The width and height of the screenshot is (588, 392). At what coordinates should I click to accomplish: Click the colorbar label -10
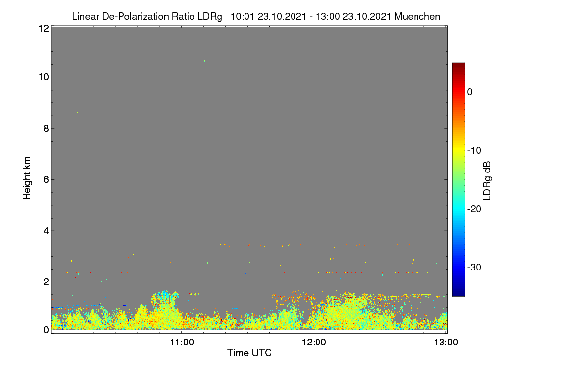473,150
